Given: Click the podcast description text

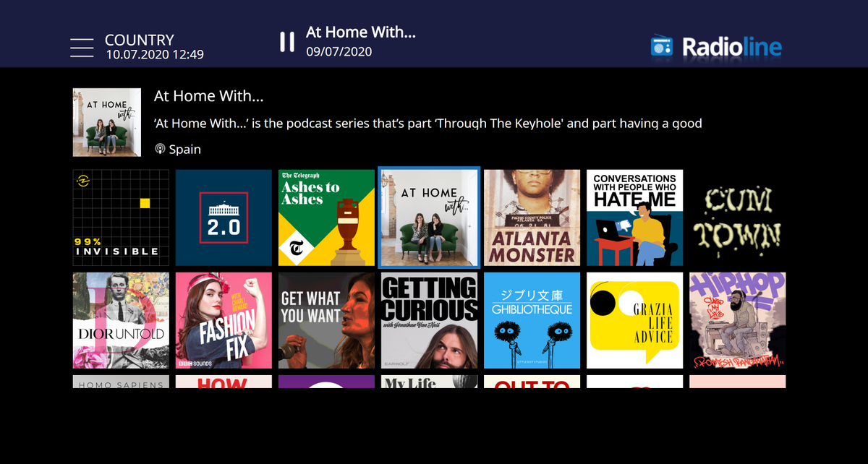Looking at the screenshot, I should [x=428, y=124].
